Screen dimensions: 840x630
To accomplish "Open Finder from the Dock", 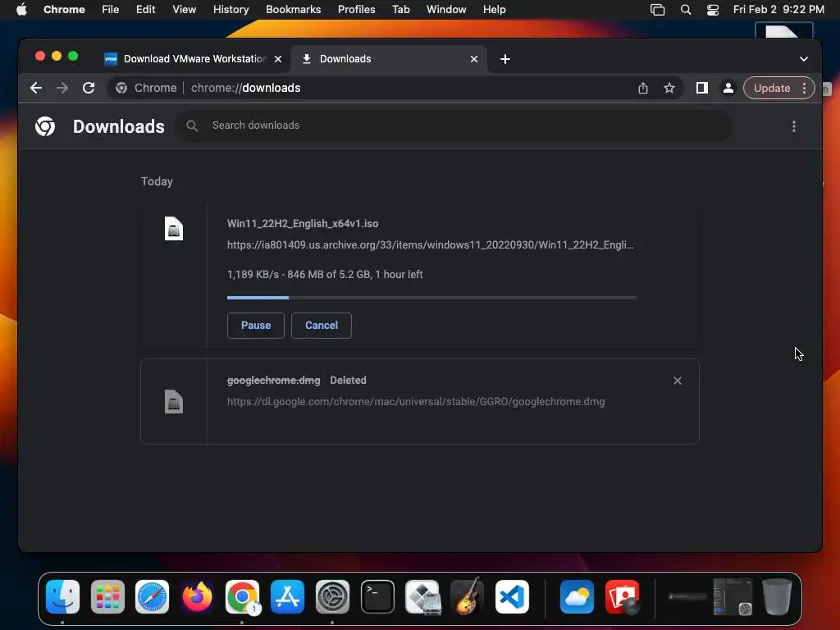I will (x=62, y=597).
